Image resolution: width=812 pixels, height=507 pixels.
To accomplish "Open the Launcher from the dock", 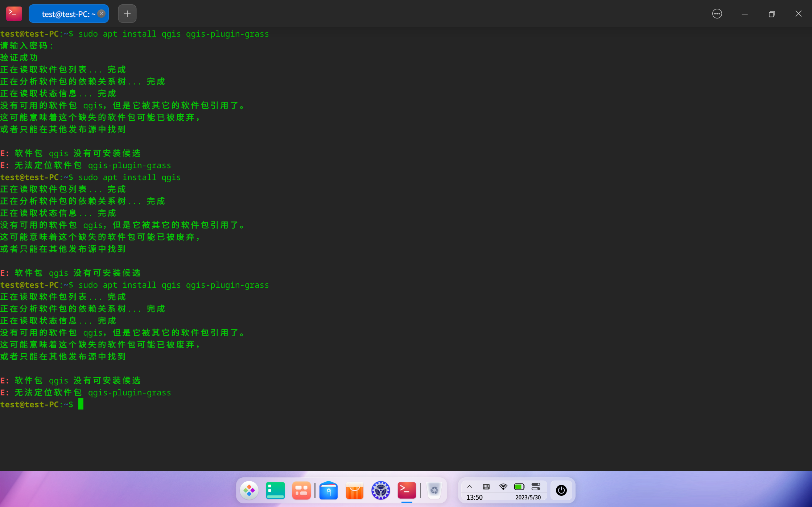I will (x=249, y=490).
